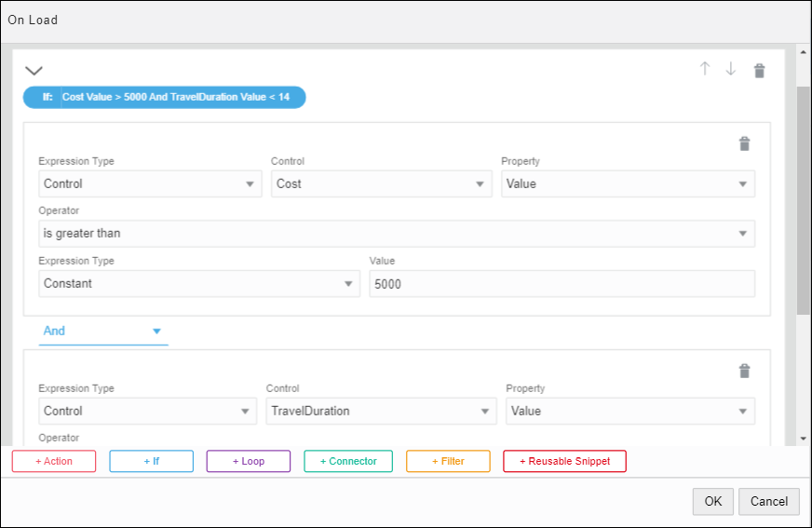
Task: Cancel the On Load dialog
Action: pos(769,502)
